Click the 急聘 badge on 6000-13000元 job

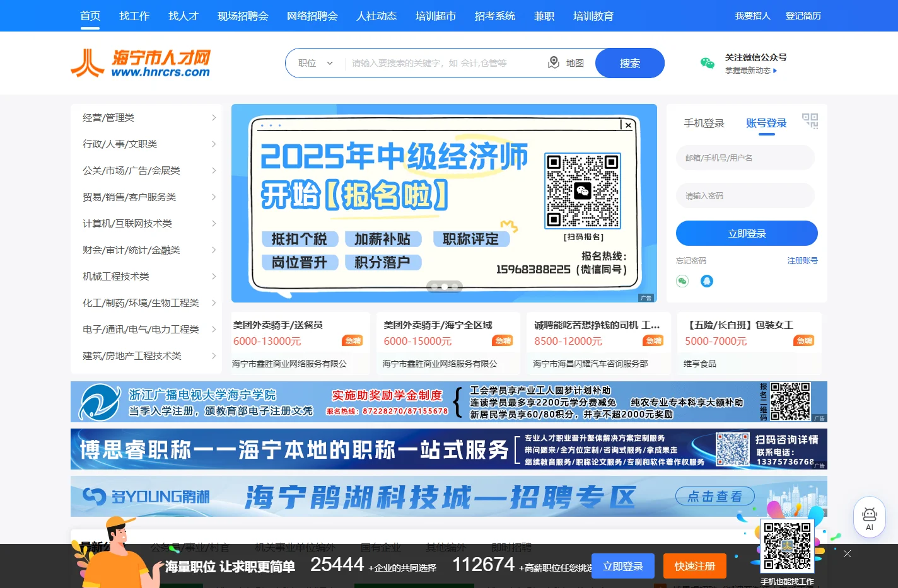[x=353, y=341]
